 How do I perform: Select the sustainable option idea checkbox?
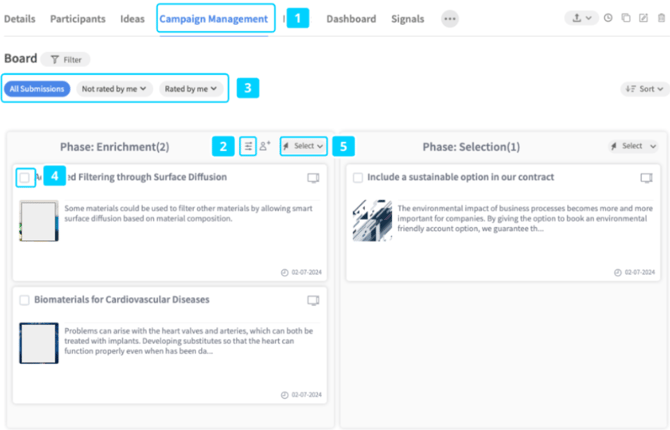pos(358,177)
